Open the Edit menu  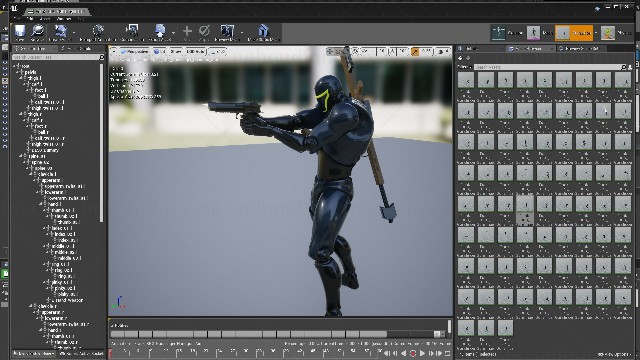(29, 19)
